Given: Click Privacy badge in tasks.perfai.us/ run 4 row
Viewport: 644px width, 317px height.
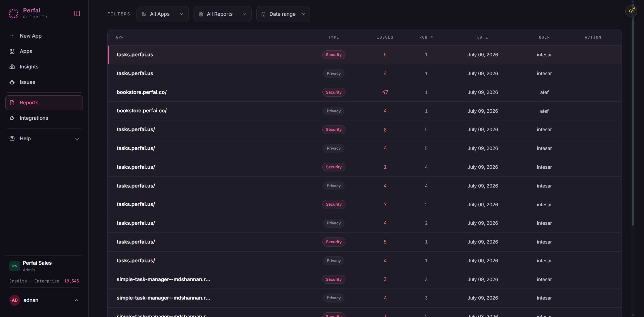Looking at the screenshot, I should [334, 186].
